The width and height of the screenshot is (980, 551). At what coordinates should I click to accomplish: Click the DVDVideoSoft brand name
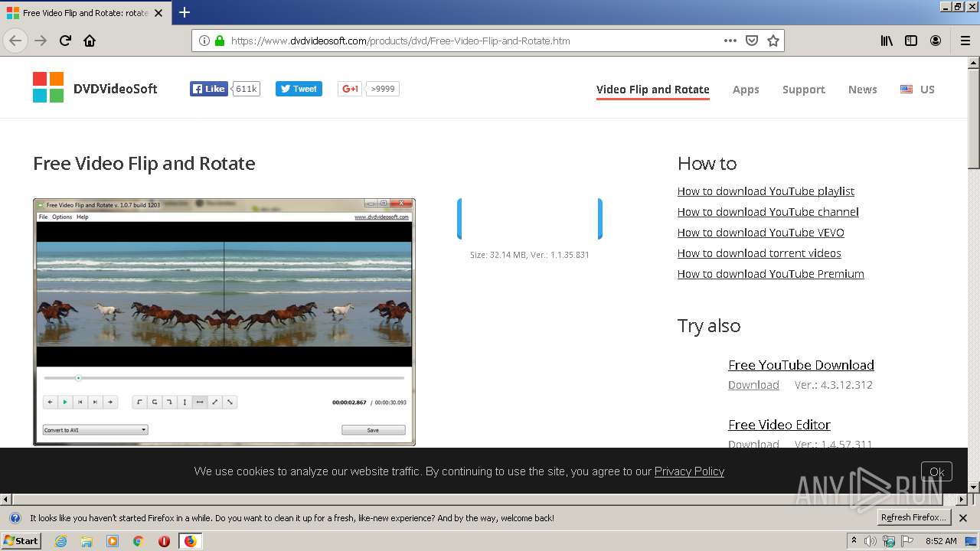[116, 89]
